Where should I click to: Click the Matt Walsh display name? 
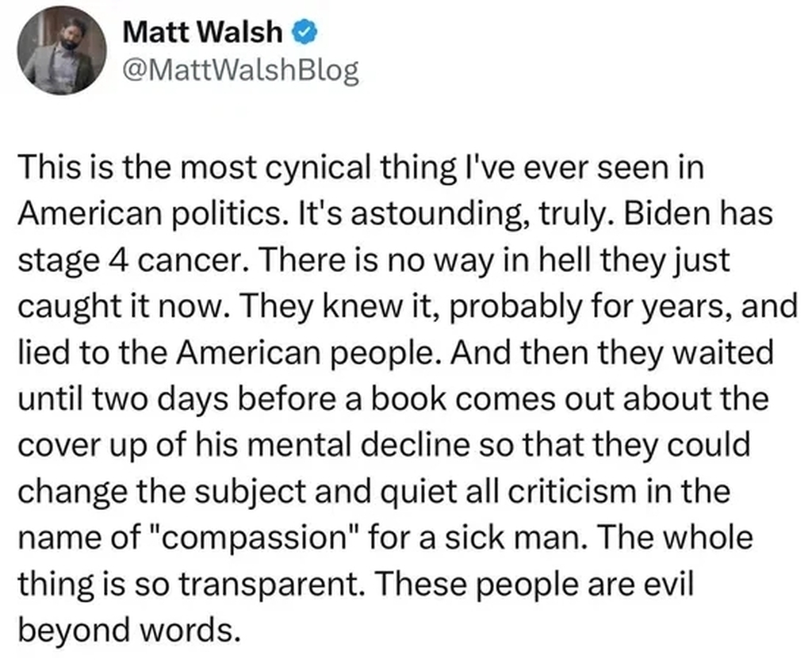(203, 32)
